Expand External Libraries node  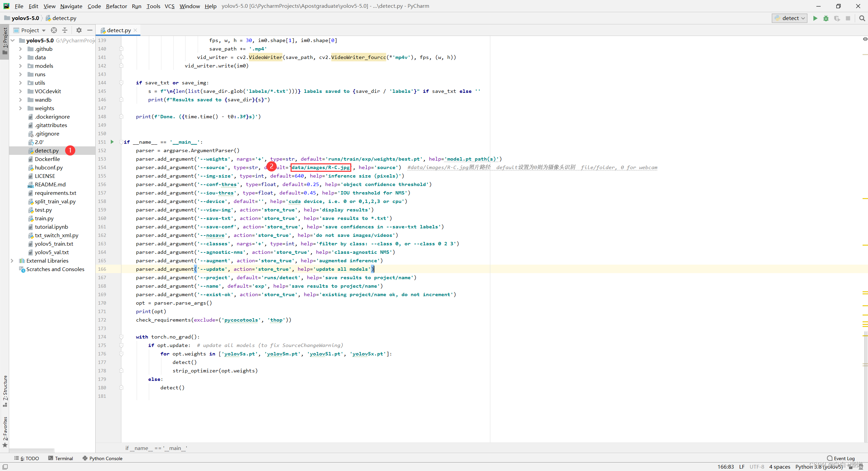(12, 261)
